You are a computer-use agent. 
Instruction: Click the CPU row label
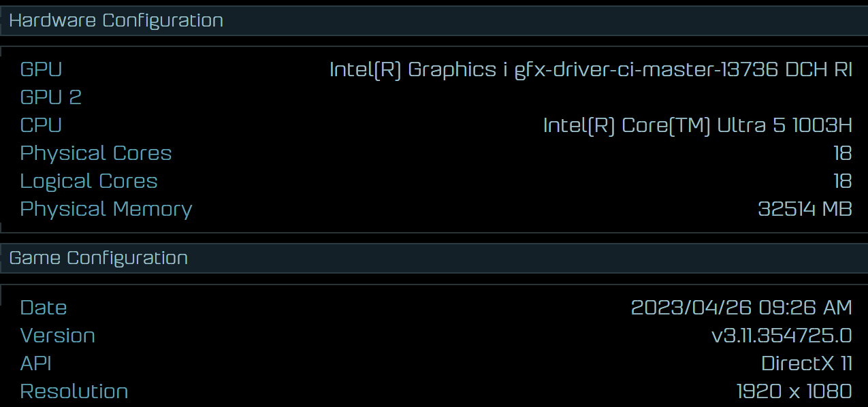click(41, 125)
